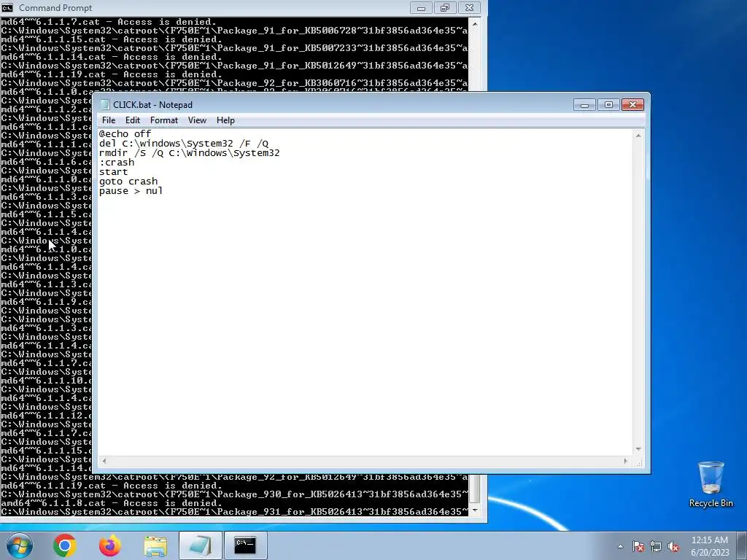747x560 pixels.
Task: Click the Show desktop button strip
Action: tap(742, 545)
